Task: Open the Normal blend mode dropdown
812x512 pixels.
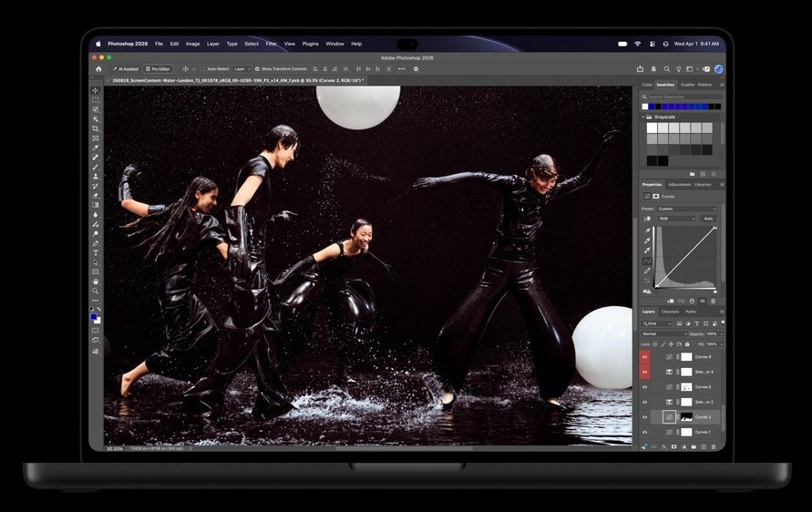Action: (x=665, y=334)
